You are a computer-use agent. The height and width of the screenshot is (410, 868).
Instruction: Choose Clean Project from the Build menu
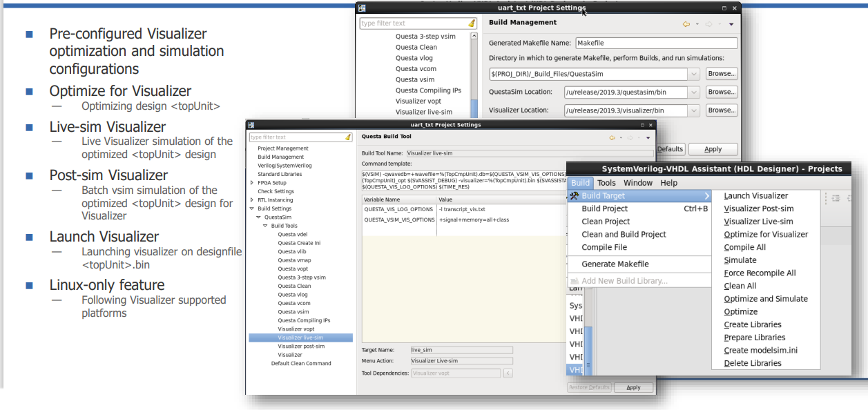tap(640, 222)
